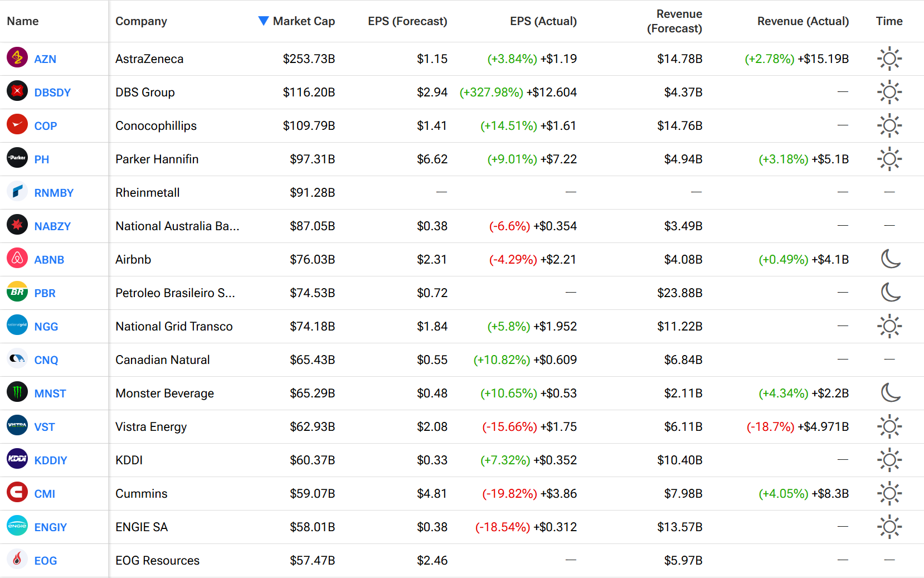924x578 pixels.
Task: Open the RNMBY ticker link
Action: click(54, 193)
